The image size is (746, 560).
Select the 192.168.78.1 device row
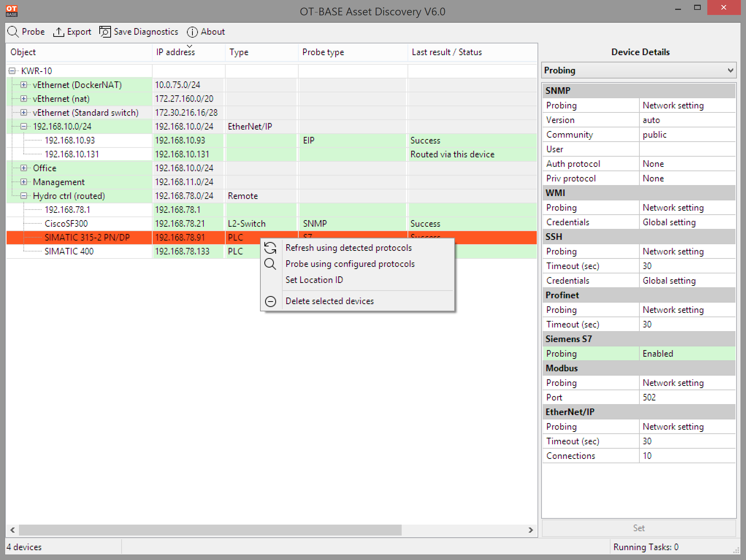pos(272,210)
